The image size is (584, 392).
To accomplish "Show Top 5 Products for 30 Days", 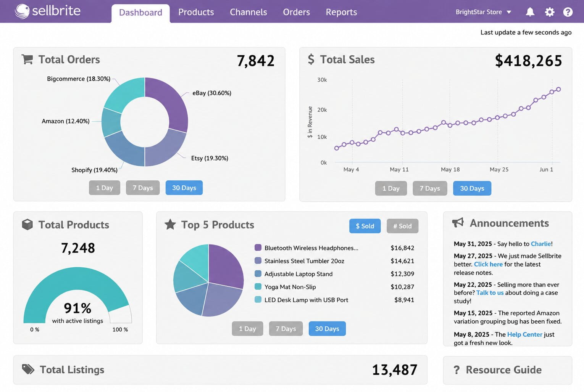I will (327, 329).
